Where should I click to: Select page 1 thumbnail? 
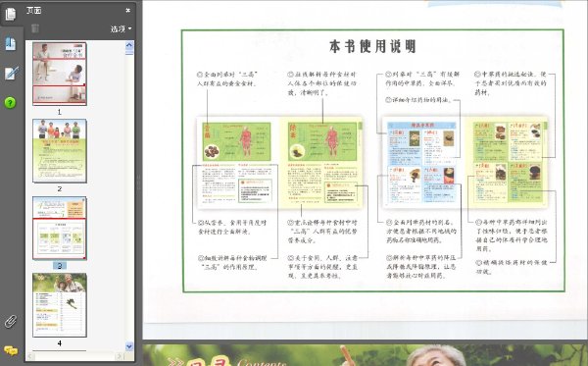point(60,74)
